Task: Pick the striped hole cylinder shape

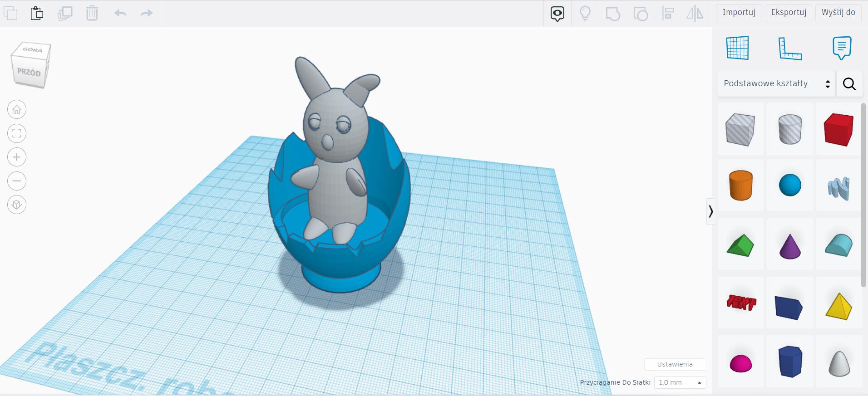Action: pos(790,129)
